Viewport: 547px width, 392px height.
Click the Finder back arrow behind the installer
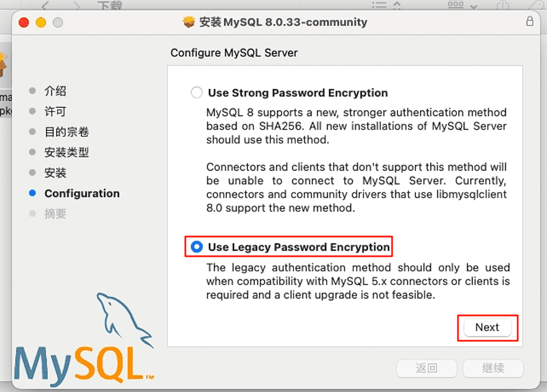(46, 5)
